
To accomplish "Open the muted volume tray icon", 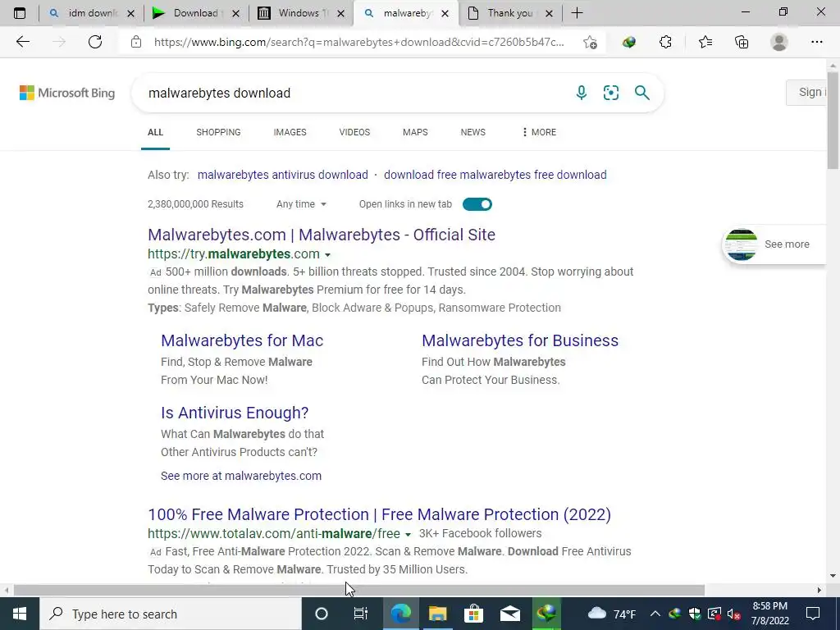I will (733, 614).
